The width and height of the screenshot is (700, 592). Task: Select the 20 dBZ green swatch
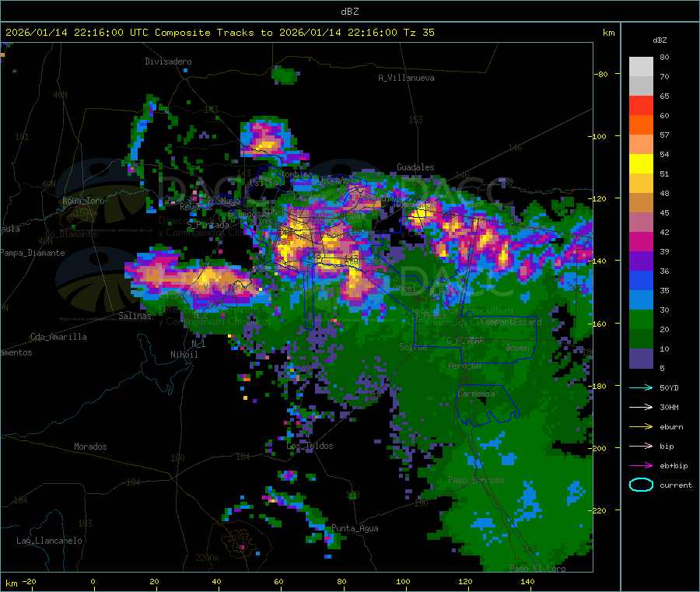[641, 319]
